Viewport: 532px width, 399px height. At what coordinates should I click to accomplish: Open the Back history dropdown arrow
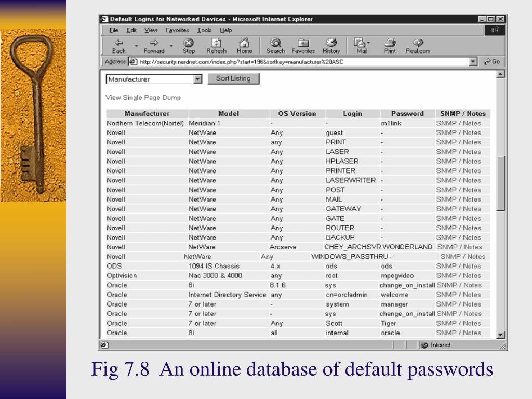(137, 46)
